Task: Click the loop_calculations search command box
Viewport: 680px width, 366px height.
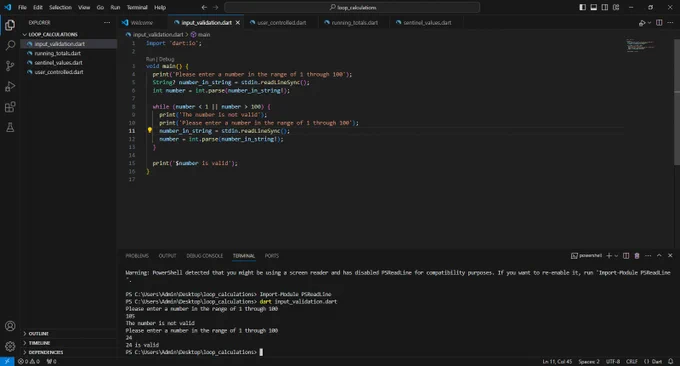Action: (352, 7)
